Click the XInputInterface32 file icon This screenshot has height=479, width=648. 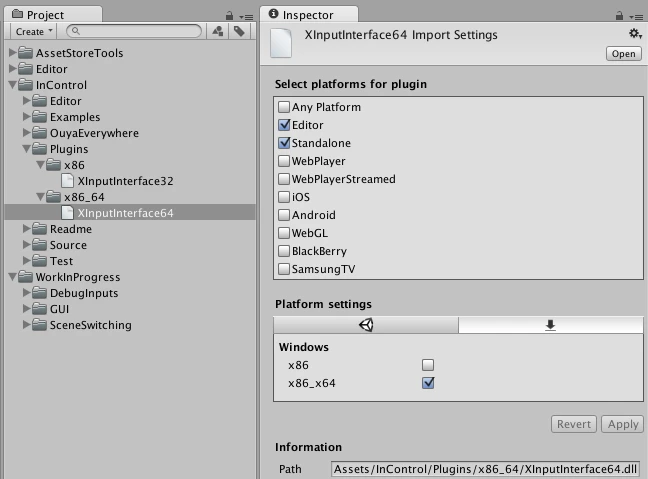tap(67, 181)
